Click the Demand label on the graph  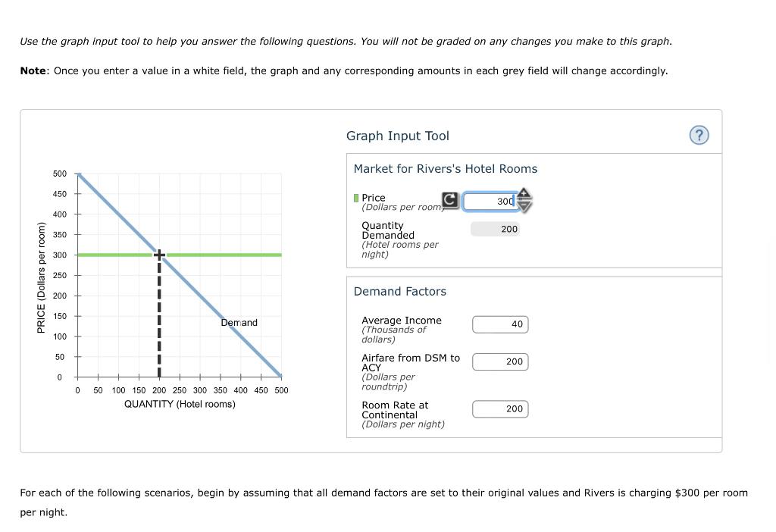tap(238, 322)
